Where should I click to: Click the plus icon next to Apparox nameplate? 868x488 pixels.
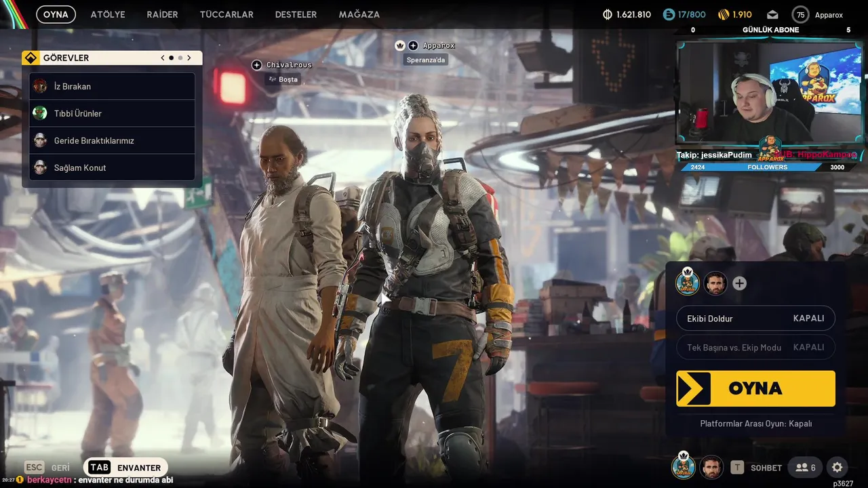[x=413, y=45]
